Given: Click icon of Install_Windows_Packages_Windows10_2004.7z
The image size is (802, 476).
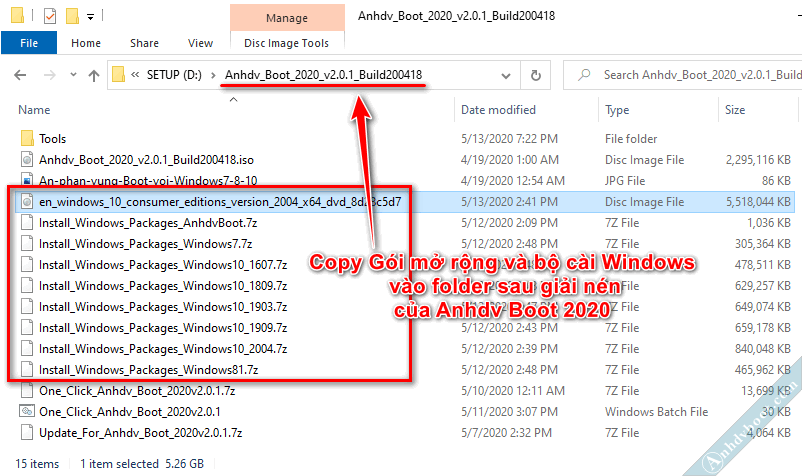Looking at the screenshot, I should point(27,348).
